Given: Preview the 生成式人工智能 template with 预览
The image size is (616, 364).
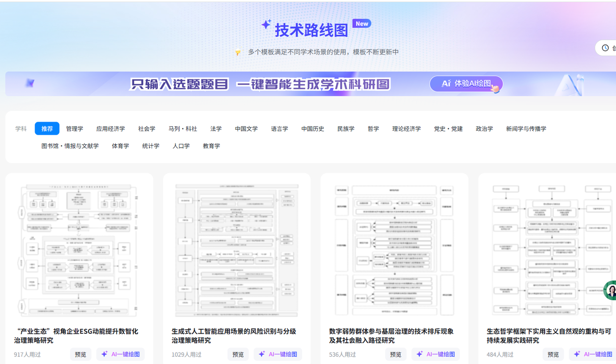Looking at the screenshot, I should click(x=238, y=354).
